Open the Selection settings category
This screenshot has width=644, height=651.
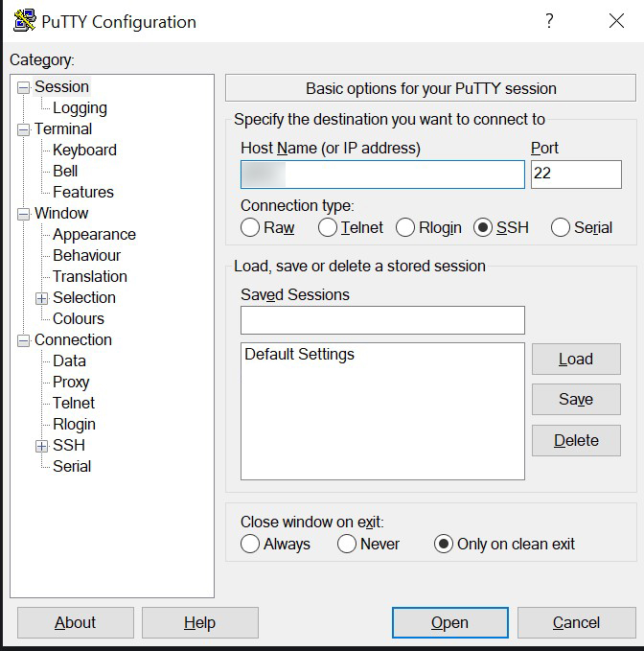click(84, 297)
